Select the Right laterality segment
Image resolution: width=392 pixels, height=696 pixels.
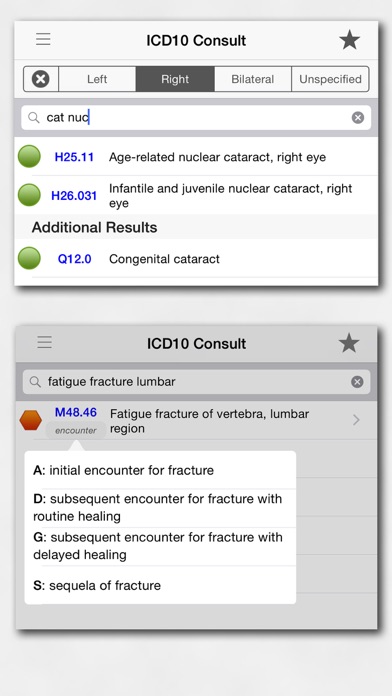pos(175,79)
